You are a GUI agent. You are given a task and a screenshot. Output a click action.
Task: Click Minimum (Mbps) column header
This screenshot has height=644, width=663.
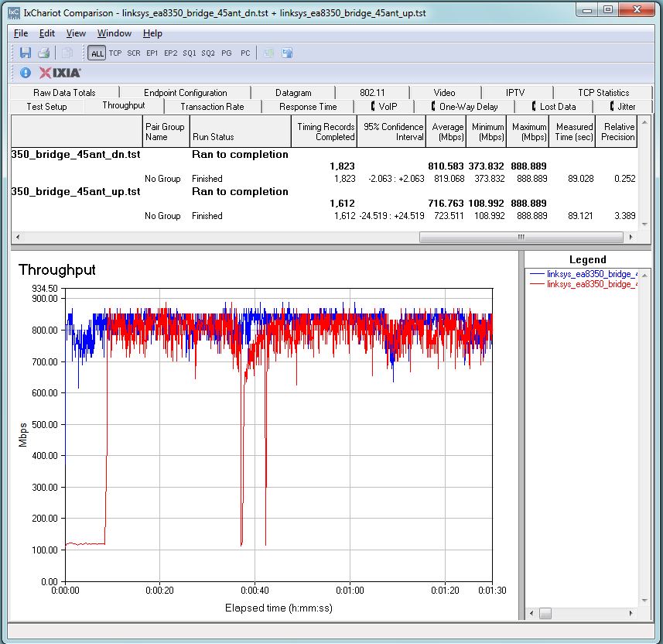486,132
